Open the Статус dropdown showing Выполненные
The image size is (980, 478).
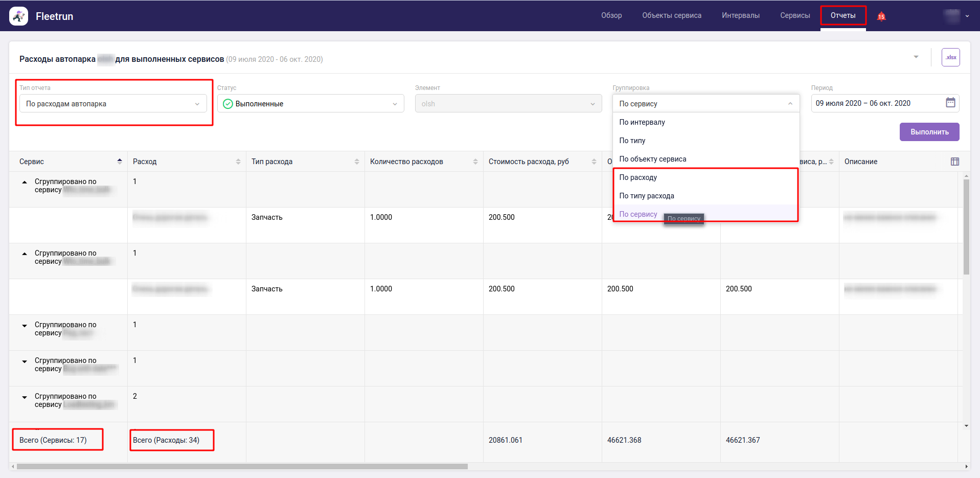pyautogui.click(x=310, y=104)
